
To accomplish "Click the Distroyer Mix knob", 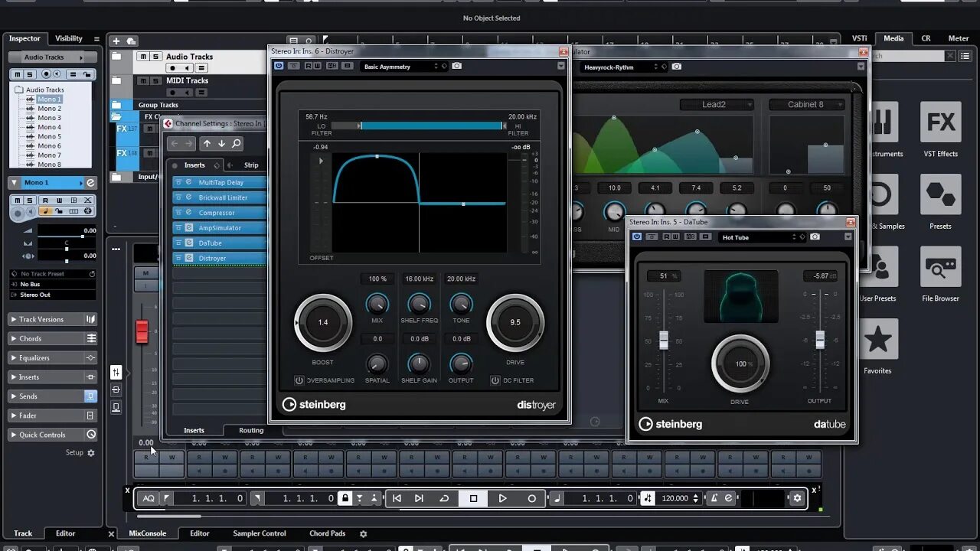I will click(377, 304).
